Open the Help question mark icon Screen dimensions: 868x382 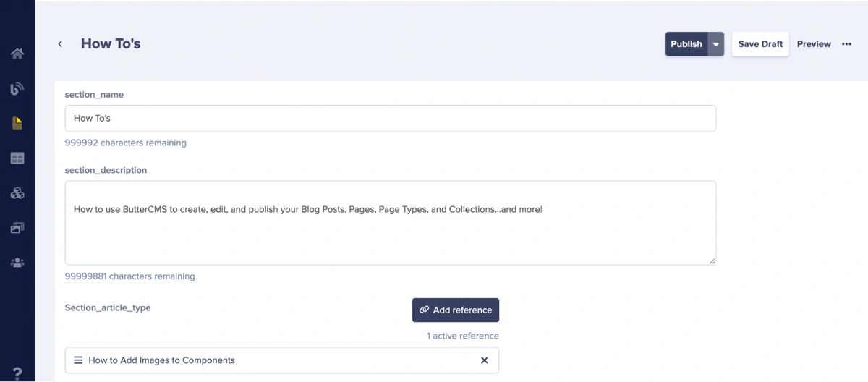17,373
